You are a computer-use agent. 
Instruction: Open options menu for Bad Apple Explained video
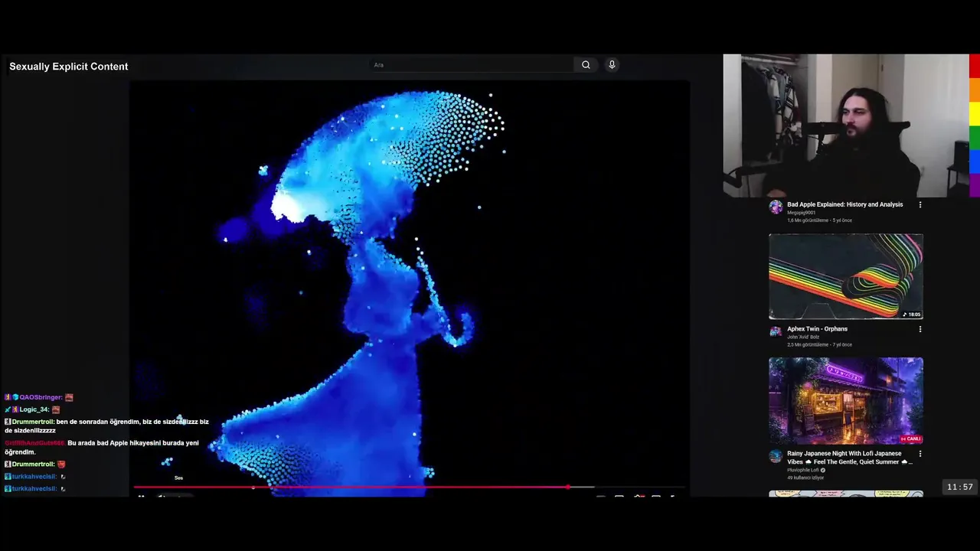pos(920,205)
